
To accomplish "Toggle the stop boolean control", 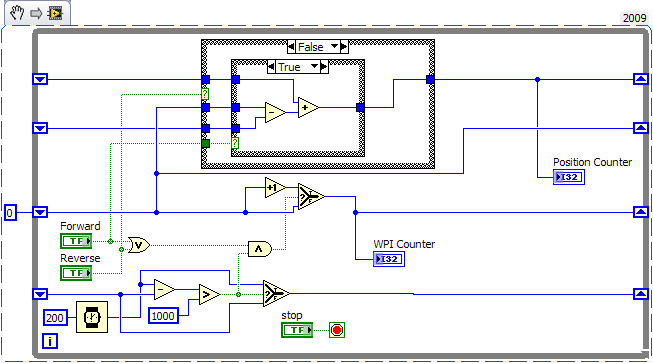I will 297,330.
